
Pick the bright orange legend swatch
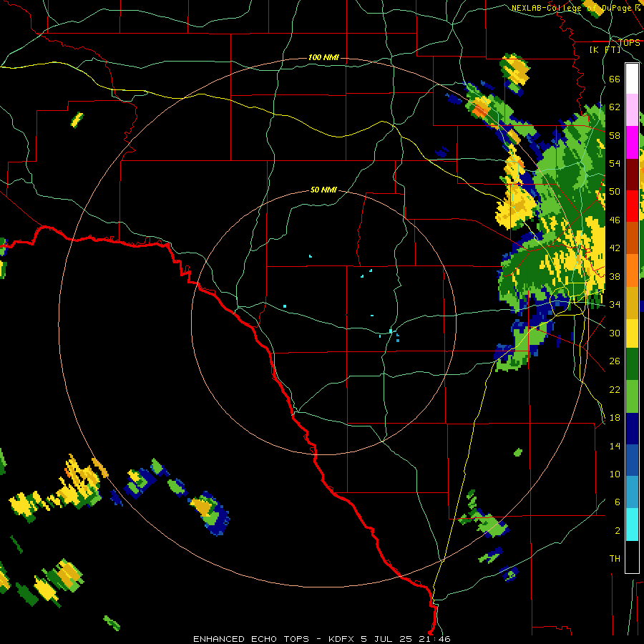coord(632,270)
